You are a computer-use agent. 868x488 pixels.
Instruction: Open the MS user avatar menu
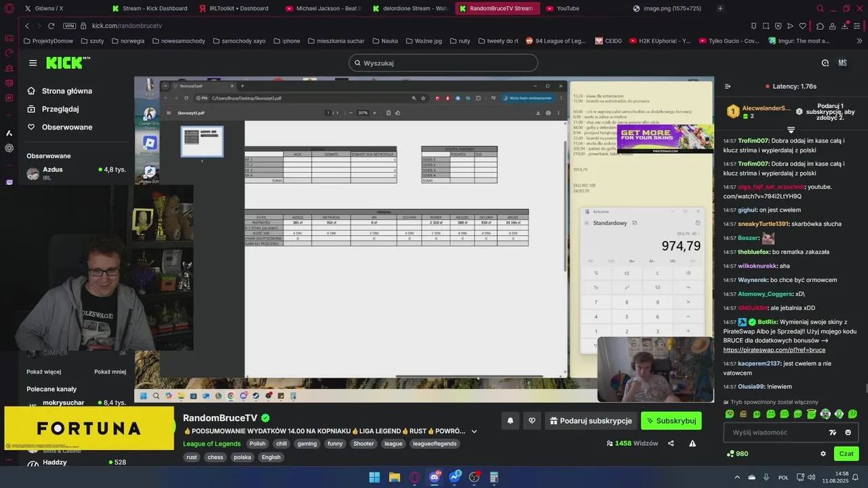[x=843, y=63]
